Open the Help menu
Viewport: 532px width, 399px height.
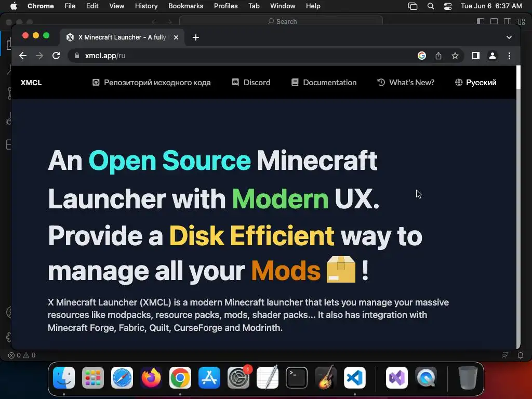tap(313, 6)
